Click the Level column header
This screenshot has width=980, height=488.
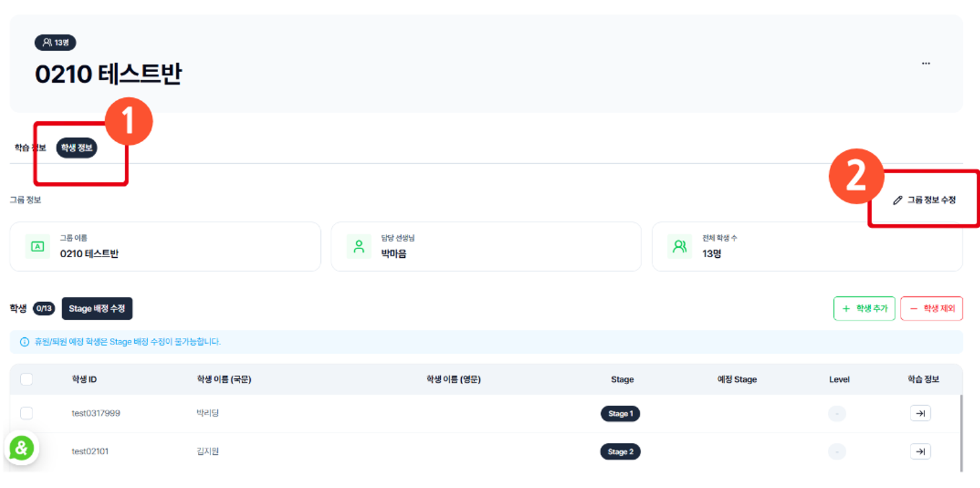click(x=839, y=380)
